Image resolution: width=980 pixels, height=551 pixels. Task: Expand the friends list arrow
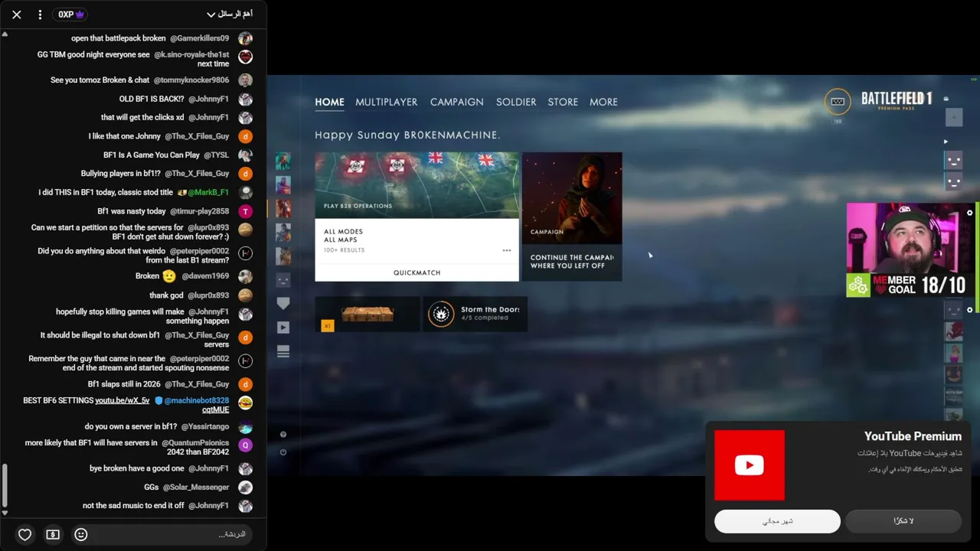946,142
